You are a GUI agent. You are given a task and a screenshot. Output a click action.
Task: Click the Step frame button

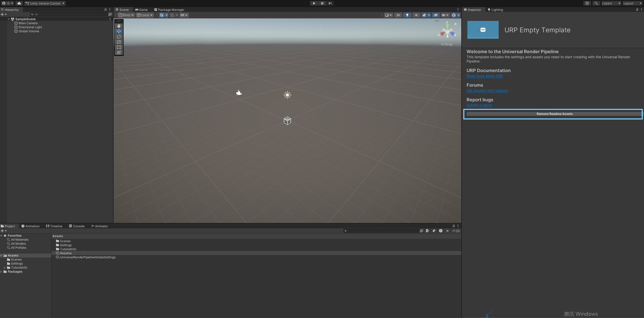330,3
